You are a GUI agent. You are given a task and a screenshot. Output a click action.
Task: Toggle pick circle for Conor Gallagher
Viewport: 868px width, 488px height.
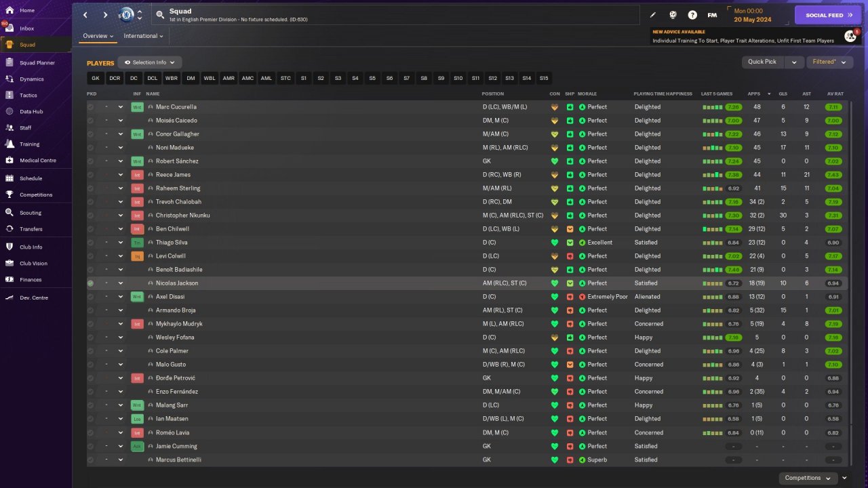pyautogui.click(x=91, y=134)
